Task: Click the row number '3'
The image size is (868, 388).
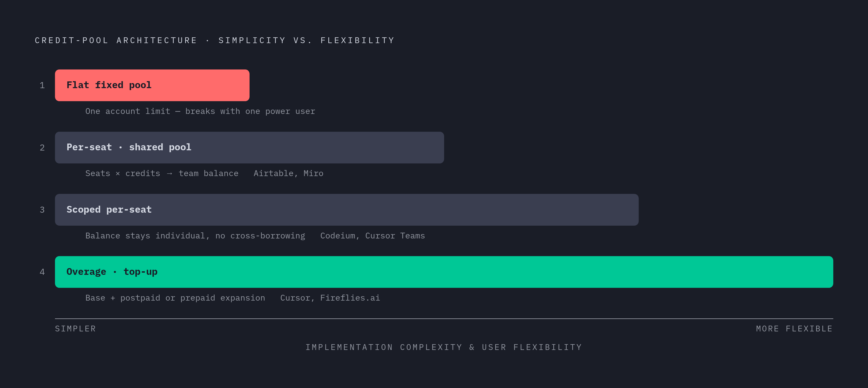Action: pos(42,210)
